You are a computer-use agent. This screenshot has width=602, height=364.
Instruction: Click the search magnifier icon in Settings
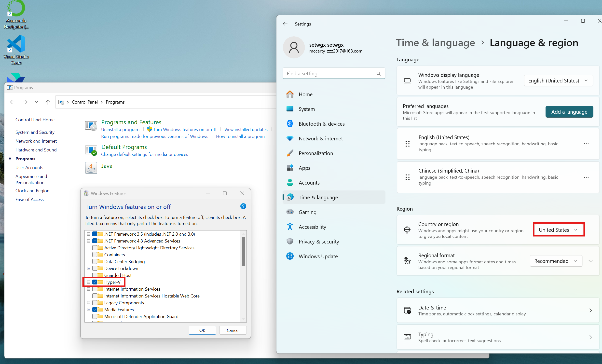tap(378, 74)
